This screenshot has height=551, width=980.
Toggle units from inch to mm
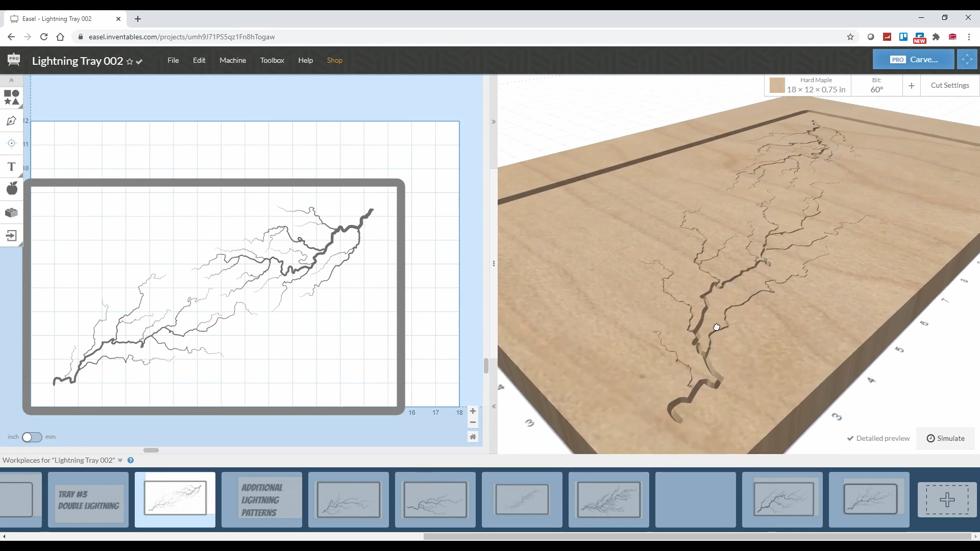point(33,437)
